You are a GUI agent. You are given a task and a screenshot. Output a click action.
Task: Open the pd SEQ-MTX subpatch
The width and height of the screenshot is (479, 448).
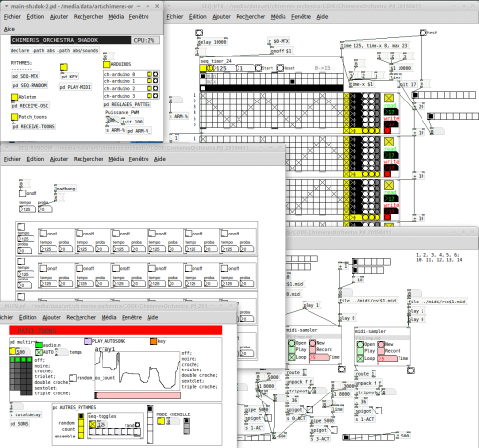[x=26, y=76]
